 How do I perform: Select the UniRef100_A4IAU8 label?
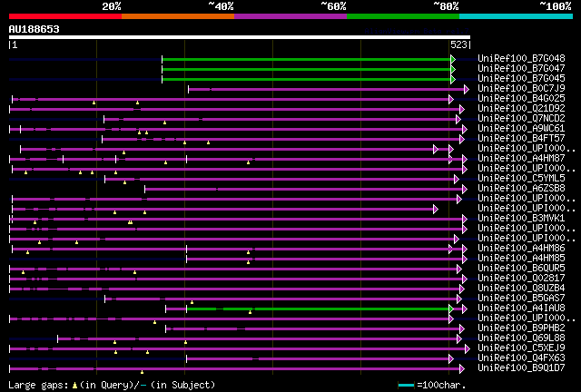[x=521, y=309]
